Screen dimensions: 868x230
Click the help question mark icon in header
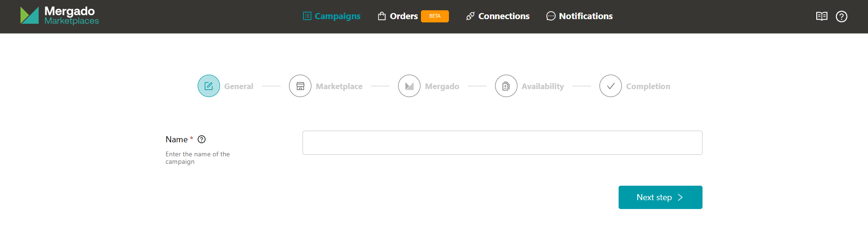click(841, 16)
